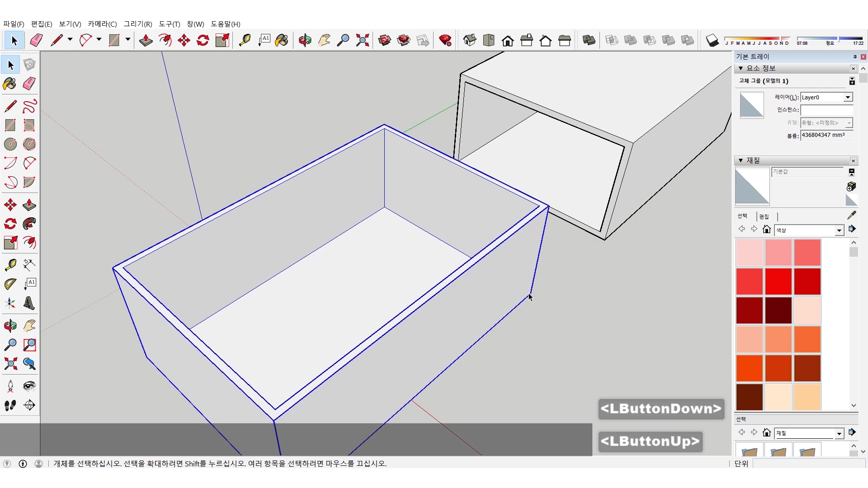Select the Eraser tool in top toolbar
Viewport: 868px width, 488px height.
(36, 40)
